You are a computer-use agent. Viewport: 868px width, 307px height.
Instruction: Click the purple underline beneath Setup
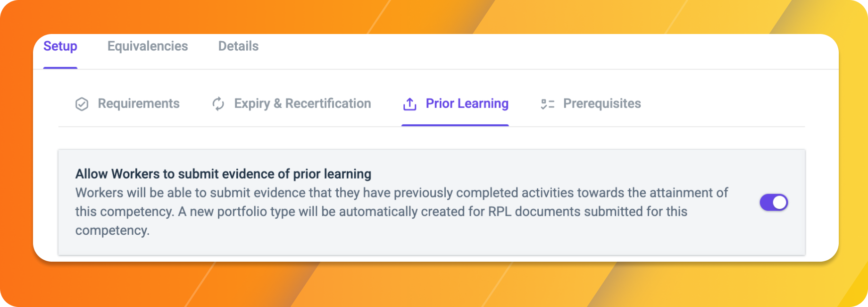[60, 68]
